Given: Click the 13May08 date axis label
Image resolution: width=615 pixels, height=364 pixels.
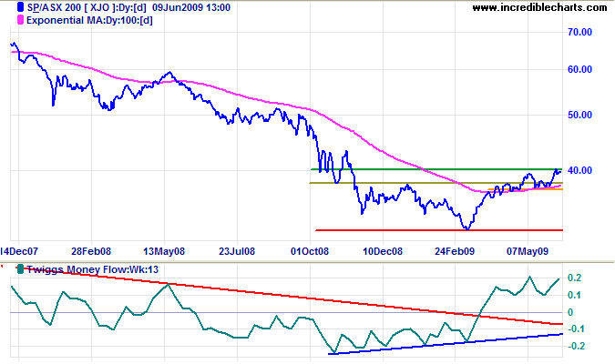Looking at the screenshot, I should click(x=164, y=251).
